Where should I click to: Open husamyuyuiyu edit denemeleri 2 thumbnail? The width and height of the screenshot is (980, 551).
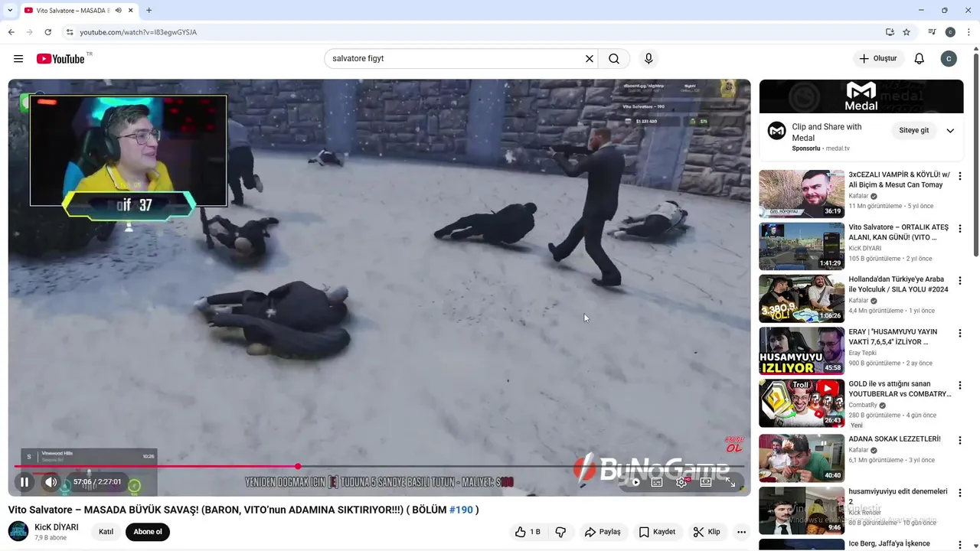click(x=802, y=510)
